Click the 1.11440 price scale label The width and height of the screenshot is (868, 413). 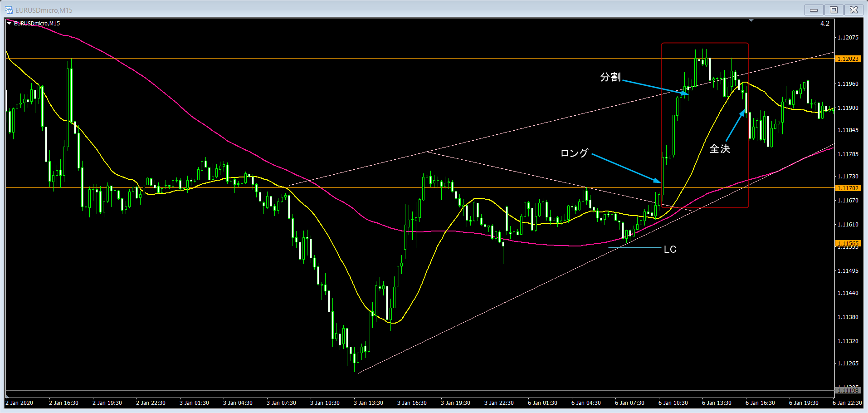pos(848,293)
